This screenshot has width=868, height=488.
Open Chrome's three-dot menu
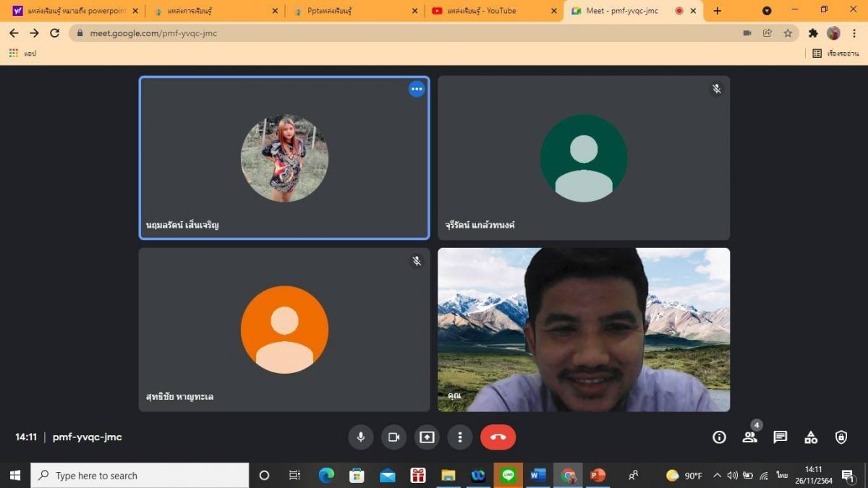tap(854, 33)
